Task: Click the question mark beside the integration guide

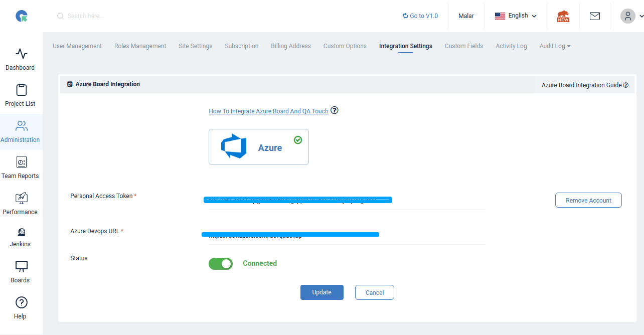Action: point(625,85)
